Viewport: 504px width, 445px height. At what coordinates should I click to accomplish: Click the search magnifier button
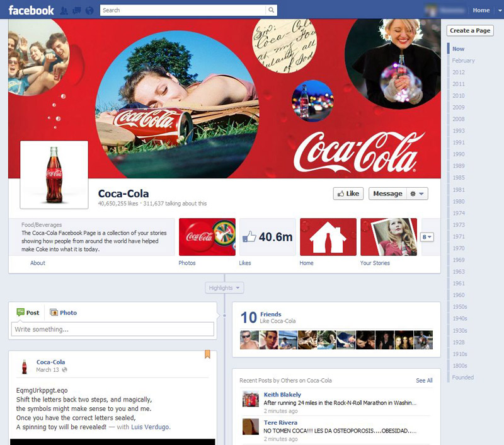point(272,10)
